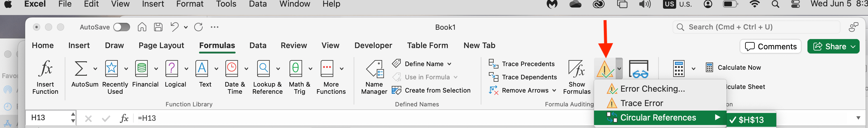Click the Name Manager icon
Image resolution: width=868 pixels, height=128 pixels.
(374, 69)
